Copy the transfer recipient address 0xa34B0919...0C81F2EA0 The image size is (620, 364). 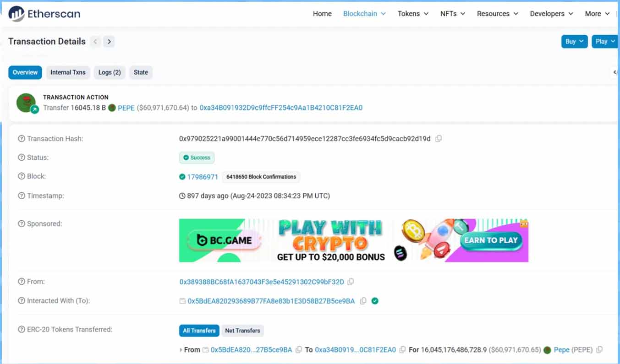[402, 350]
